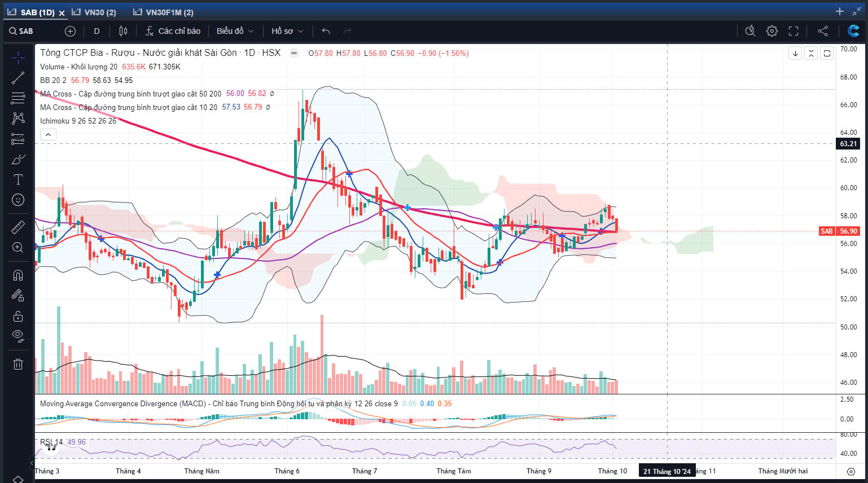Viewport: 868px width, 483px height.
Task: Click the market status indicator beside HSX
Action: (x=293, y=53)
